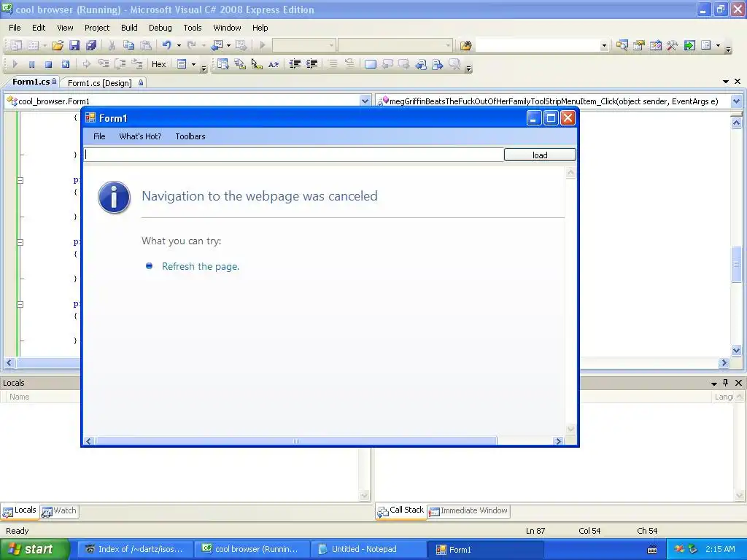Click the Form1 horizontal scrollbar thumb
The height and width of the screenshot is (560, 747).
[296, 441]
